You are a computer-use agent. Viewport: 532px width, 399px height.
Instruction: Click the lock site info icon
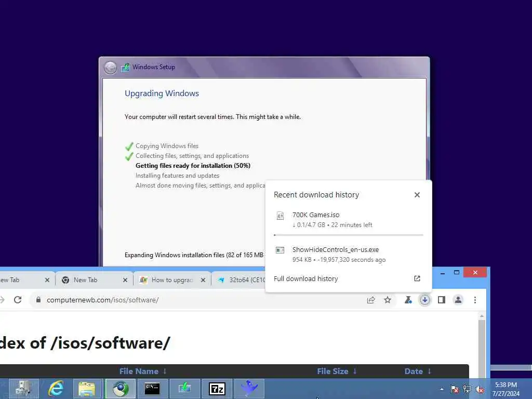coord(38,300)
